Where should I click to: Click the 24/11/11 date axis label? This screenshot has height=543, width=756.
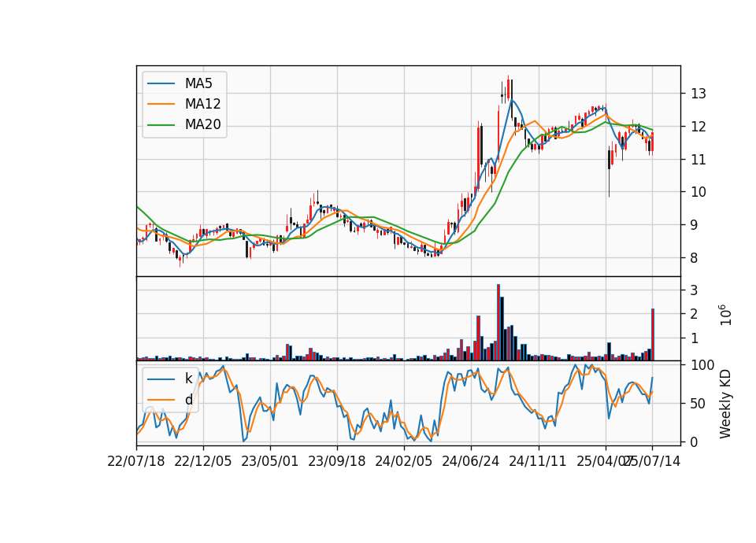coord(538,462)
